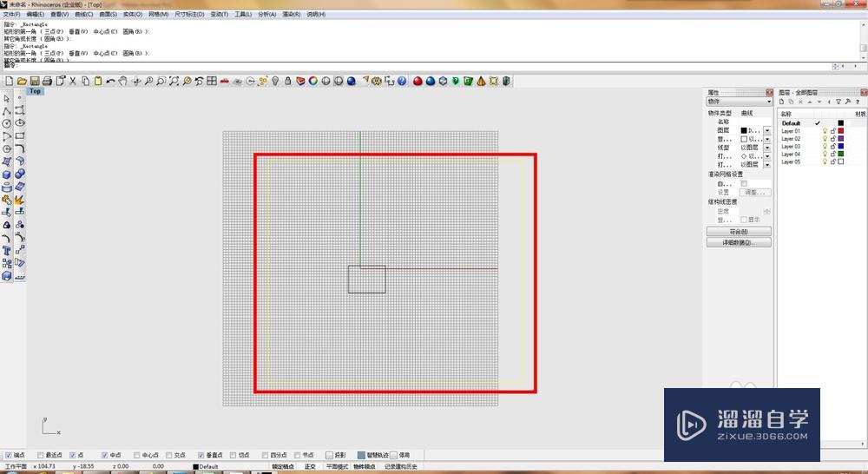Click the light bulb Hide objects icon
The image size is (868, 474).
click(275, 81)
